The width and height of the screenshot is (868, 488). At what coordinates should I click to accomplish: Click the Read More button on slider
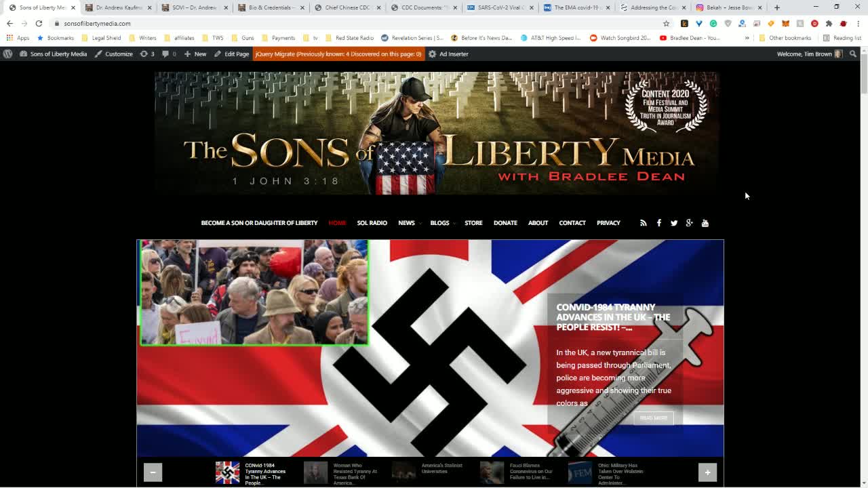654,418
